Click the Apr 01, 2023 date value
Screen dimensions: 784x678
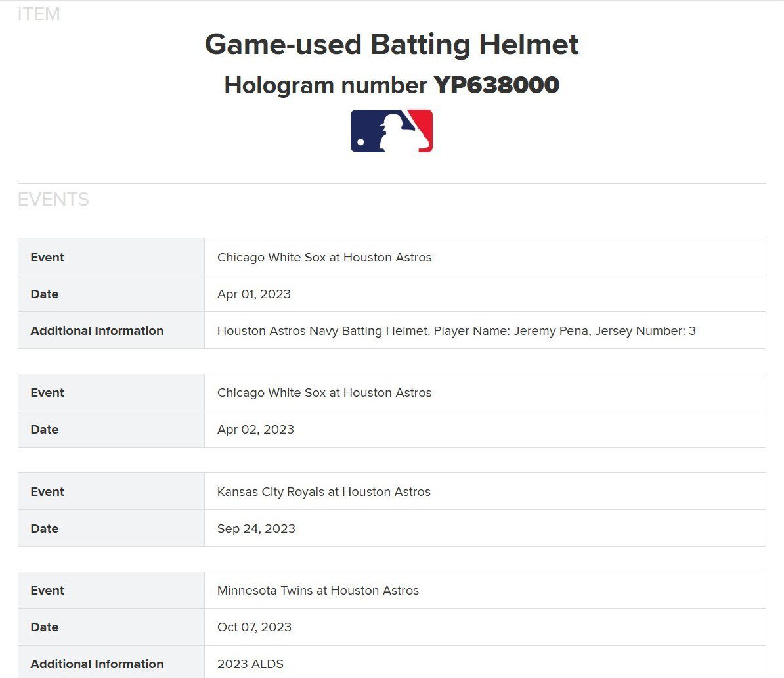254,294
